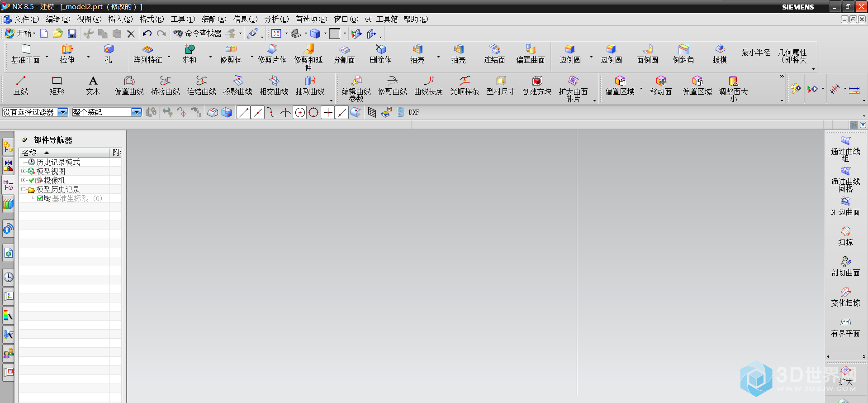Select the 文本 (Text) tool

(x=93, y=86)
